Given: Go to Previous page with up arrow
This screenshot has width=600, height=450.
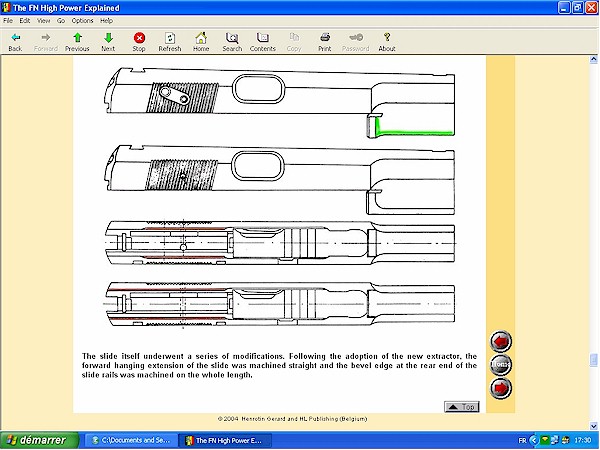Looking at the screenshot, I should tap(77, 38).
